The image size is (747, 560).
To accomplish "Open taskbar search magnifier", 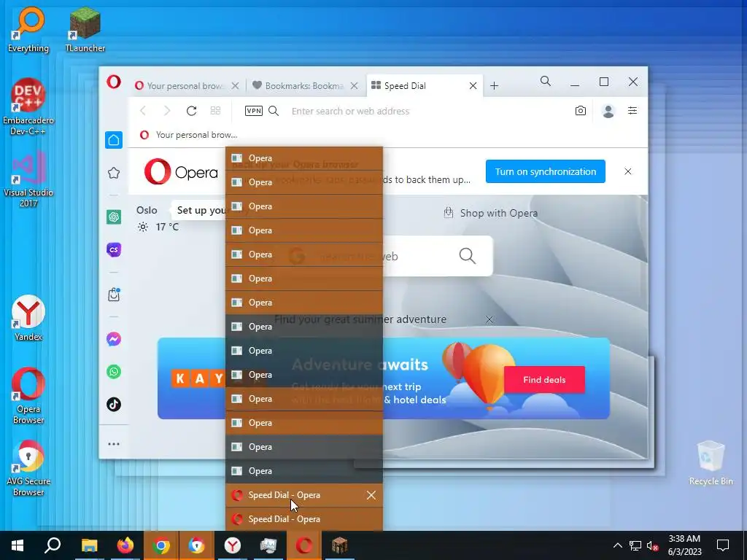I will [53, 545].
